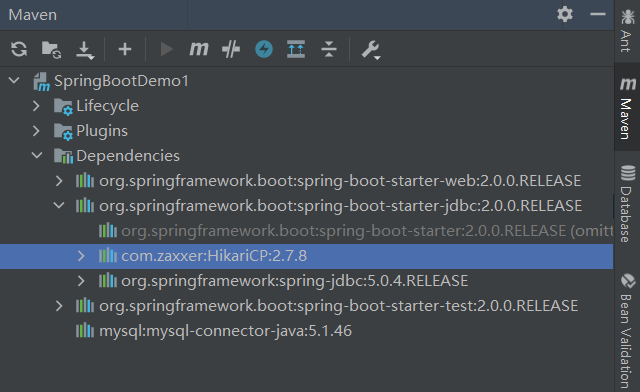This screenshot has width=640, height=392.
Task: Show dependencies diagram icon
Action: click(296, 49)
